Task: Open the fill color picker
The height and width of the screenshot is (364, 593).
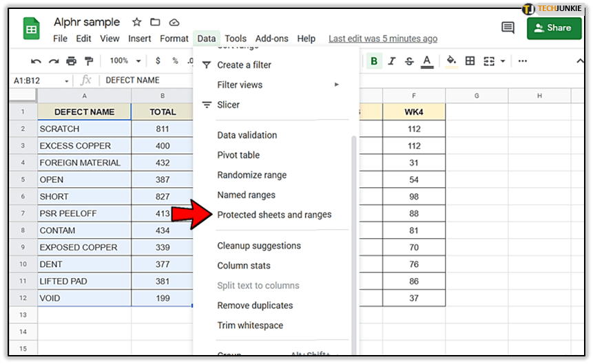Action: click(451, 61)
